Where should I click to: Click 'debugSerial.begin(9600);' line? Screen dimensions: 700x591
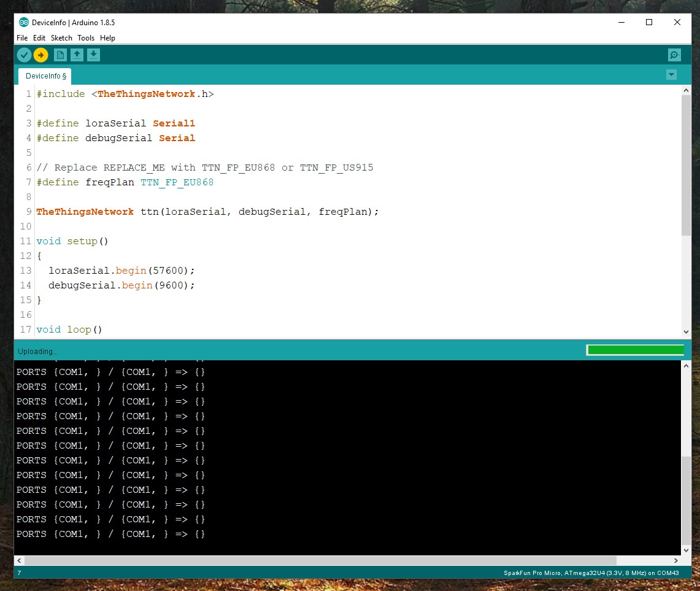click(121, 285)
